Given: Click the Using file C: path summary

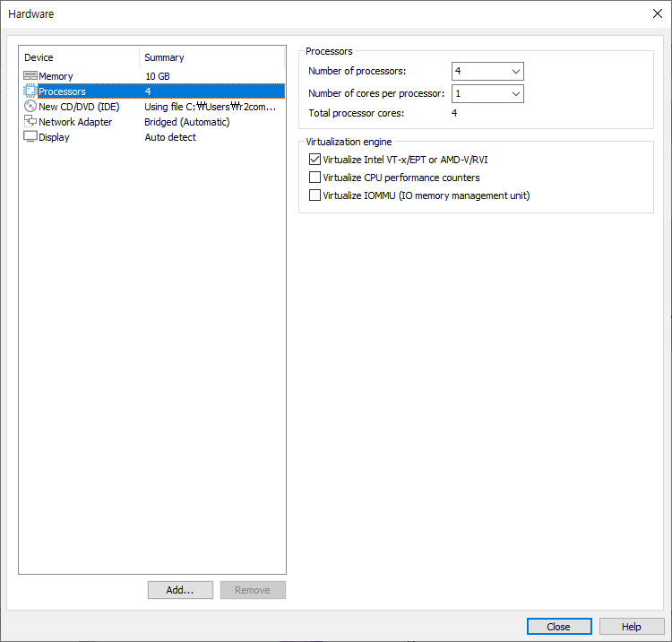Looking at the screenshot, I should (x=210, y=107).
